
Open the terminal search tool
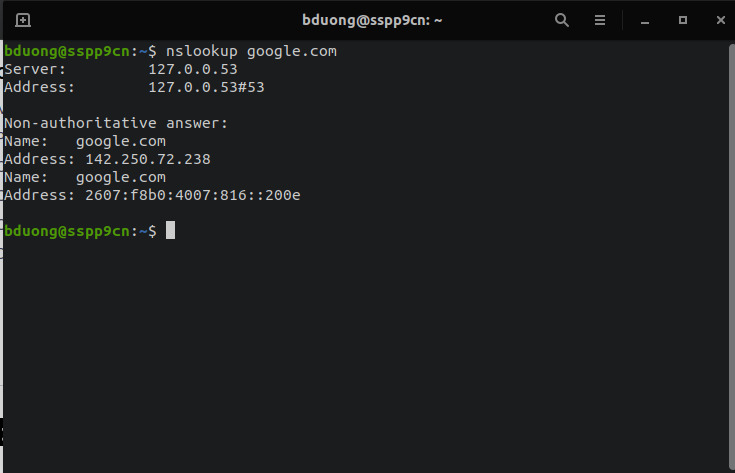pyautogui.click(x=562, y=20)
